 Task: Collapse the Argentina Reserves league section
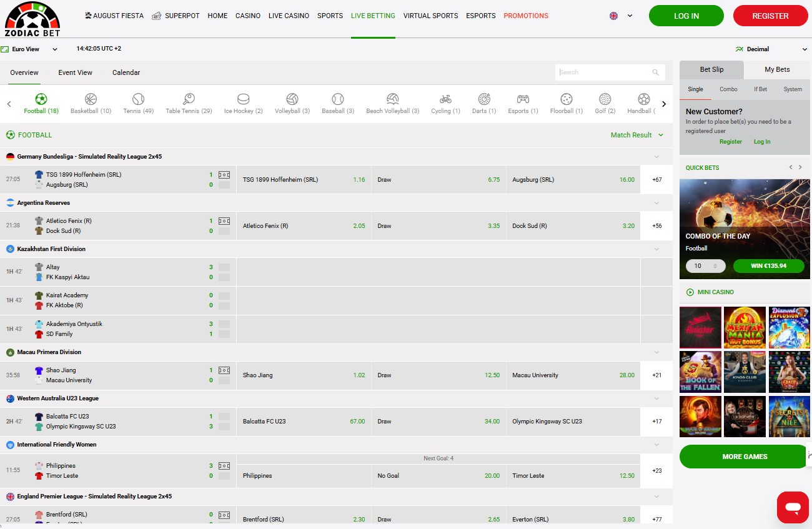pyautogui.click(x=656, y=203)
